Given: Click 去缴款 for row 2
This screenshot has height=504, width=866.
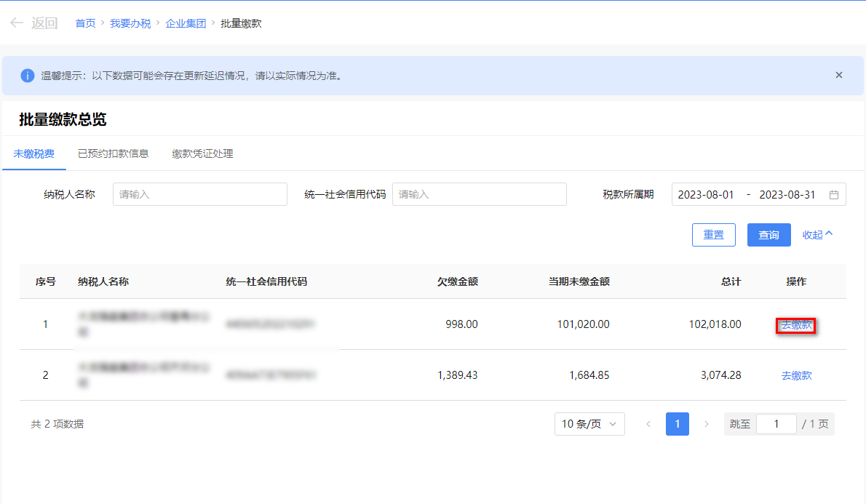Looking at the screenshot, I should coord(796,375).
